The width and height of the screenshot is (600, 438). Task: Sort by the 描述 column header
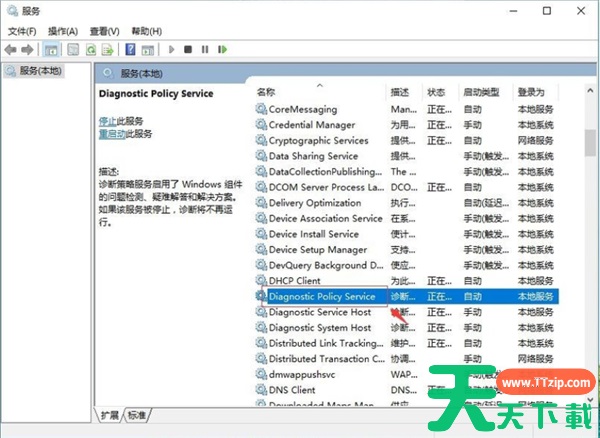[x=400, y=92]
